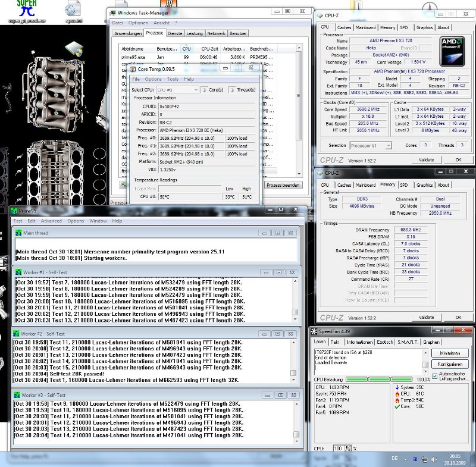
Task: Click Validate in the CPU-Z Memory window
Action: coord(426,318)
